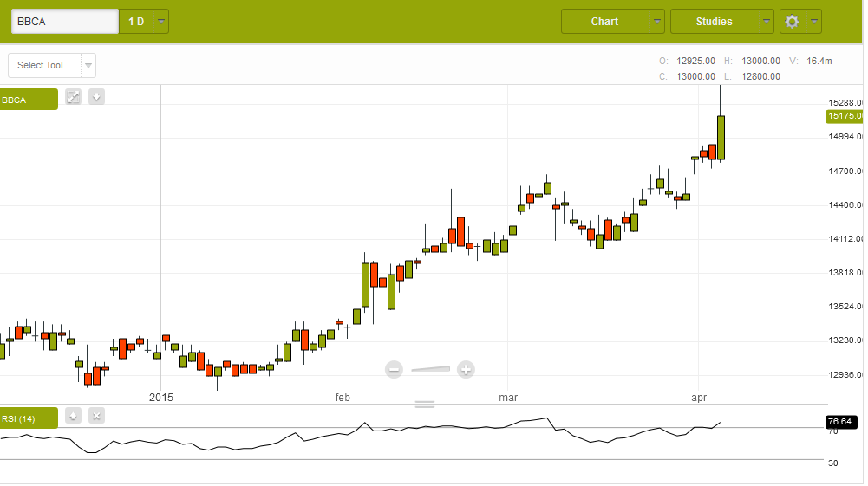Maximize the BBCA chart panel

[74, 96]
